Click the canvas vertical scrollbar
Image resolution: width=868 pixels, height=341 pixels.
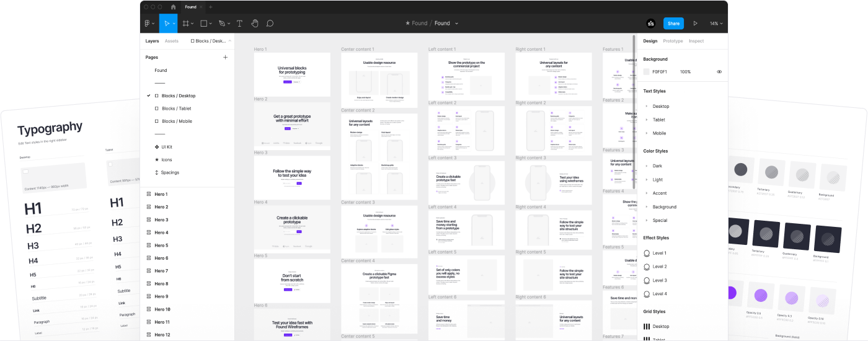[634, 112]
